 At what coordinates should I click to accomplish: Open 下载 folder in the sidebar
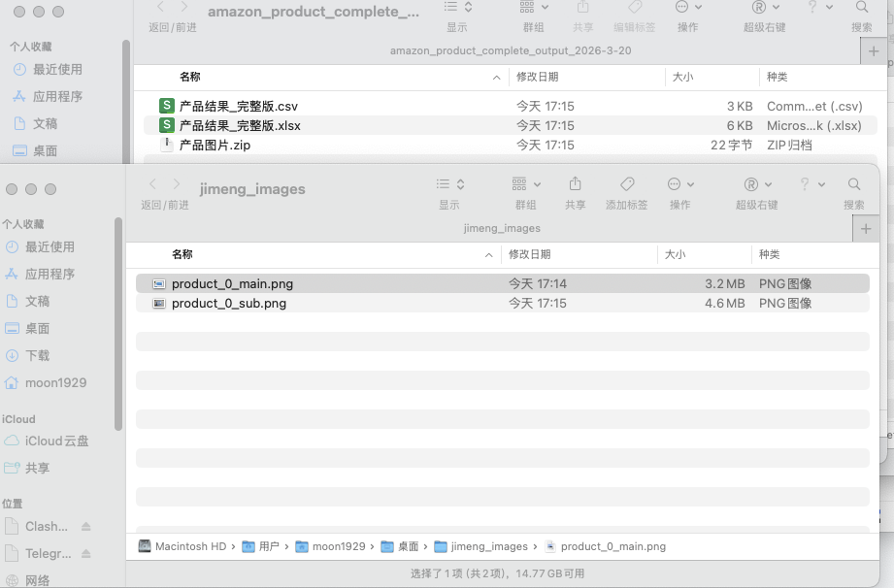click(x=37, y=355)
